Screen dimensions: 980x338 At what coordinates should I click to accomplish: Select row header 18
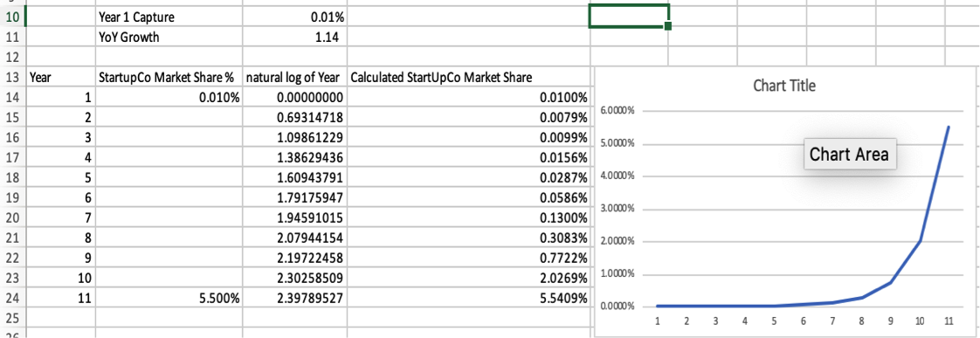pos(12,178)
